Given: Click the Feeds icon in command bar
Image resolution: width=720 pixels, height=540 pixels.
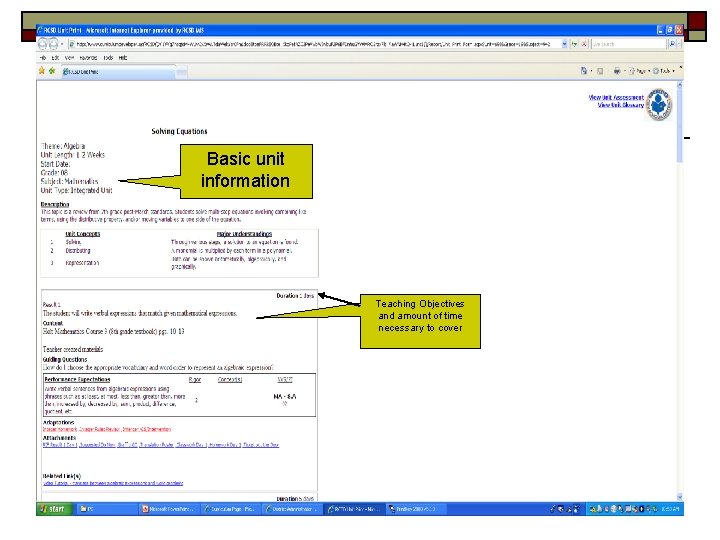Looking at the screenshot, I should (x=600, y=71).
